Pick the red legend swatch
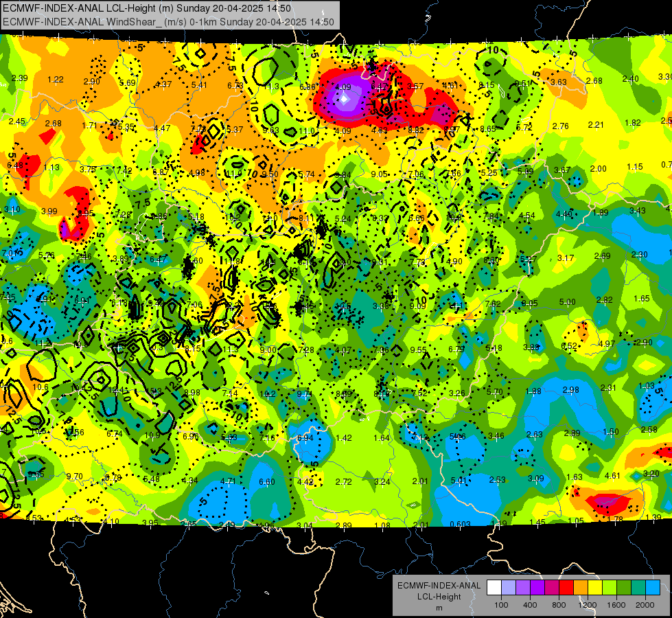The width and height of the screenshot is (672, 618). [x=566, y=588]
